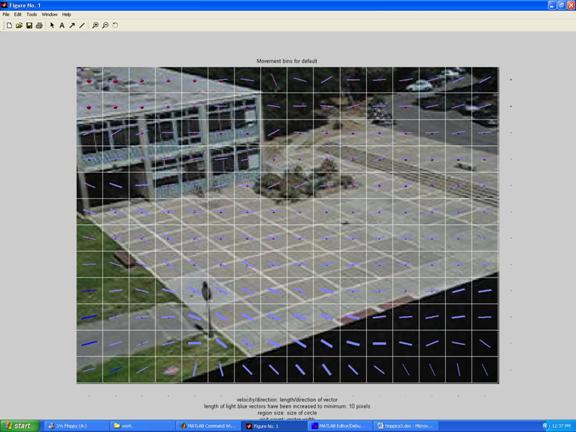Activate the Zoom Out magnifier
Viewport: 576px width, 432px height.
[105, 25]
